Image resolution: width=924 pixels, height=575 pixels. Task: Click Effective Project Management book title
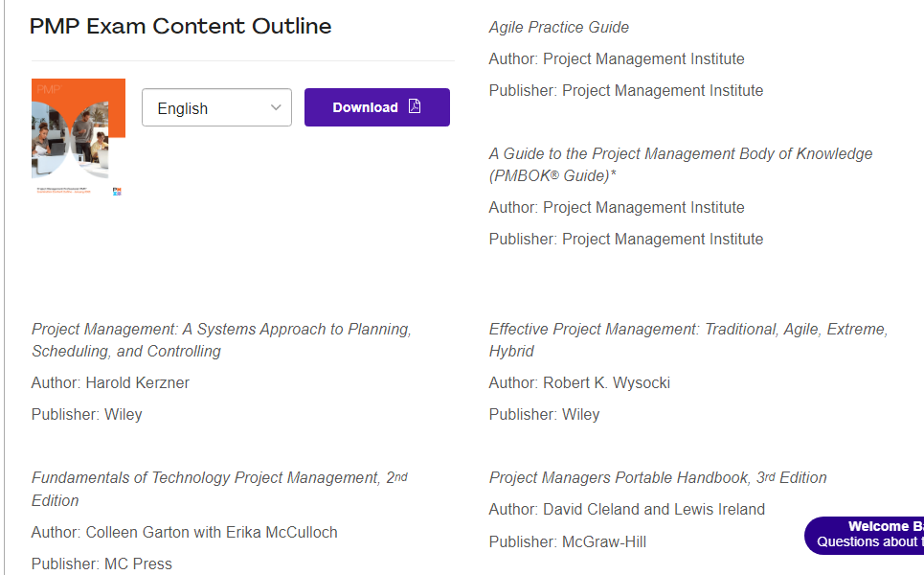(x=687, y=339)
